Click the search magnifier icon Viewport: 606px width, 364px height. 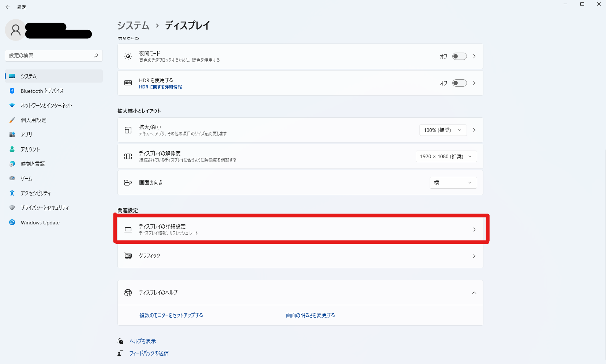pos(96,56)
